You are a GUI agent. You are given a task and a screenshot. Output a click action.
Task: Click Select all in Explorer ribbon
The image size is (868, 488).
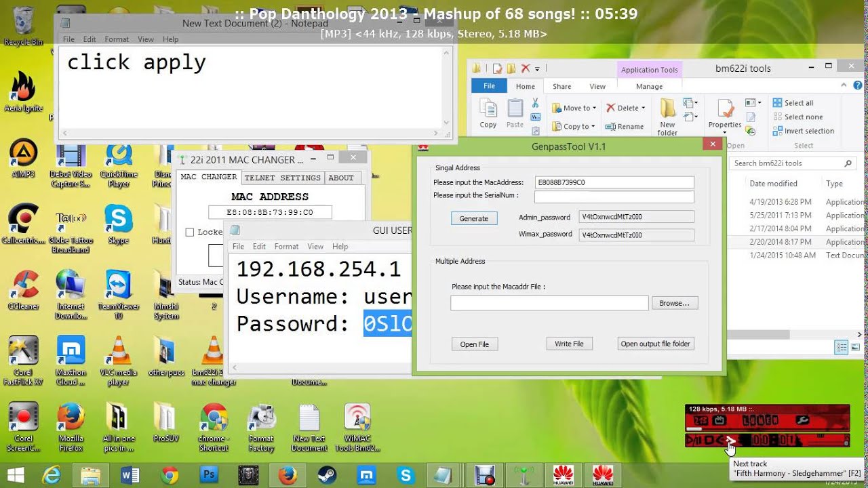click(x=793, y=103)
